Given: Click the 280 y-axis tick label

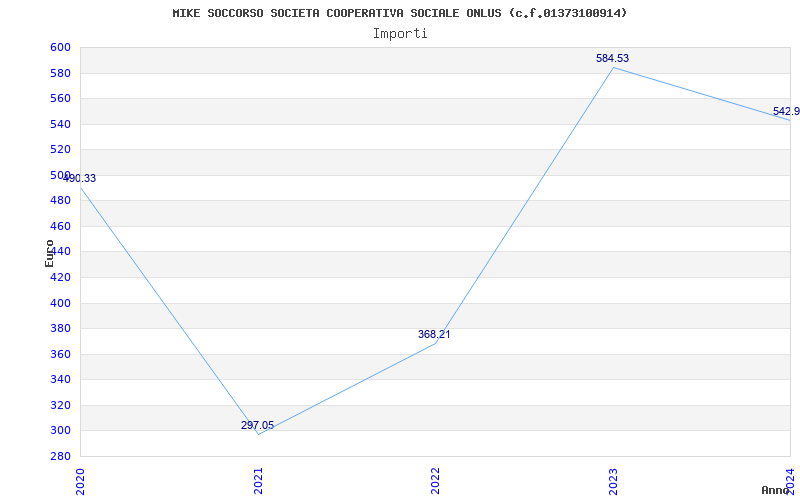Looking at the screenshot, I should (x=60, y=456).
